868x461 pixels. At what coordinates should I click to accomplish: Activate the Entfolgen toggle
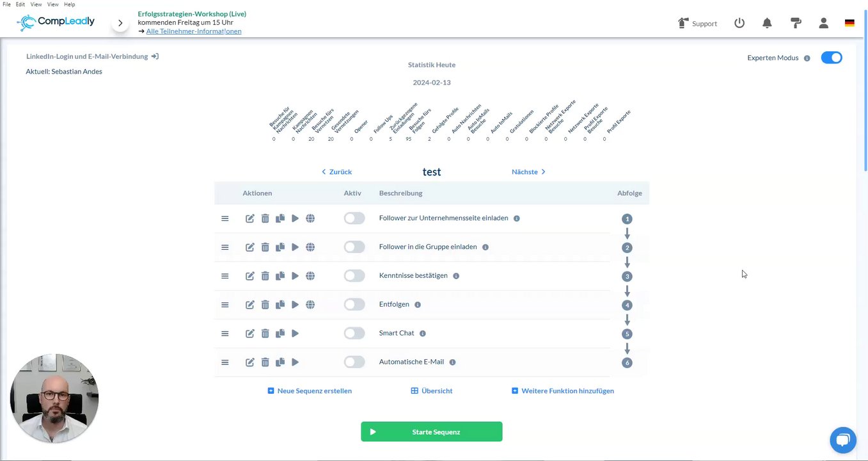click(354, 305)
